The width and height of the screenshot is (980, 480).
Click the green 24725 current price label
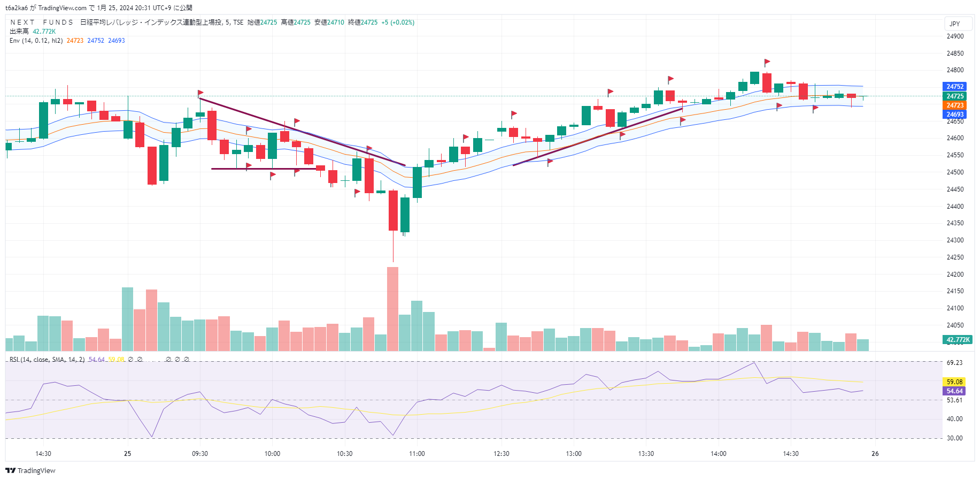coord(954,96)
